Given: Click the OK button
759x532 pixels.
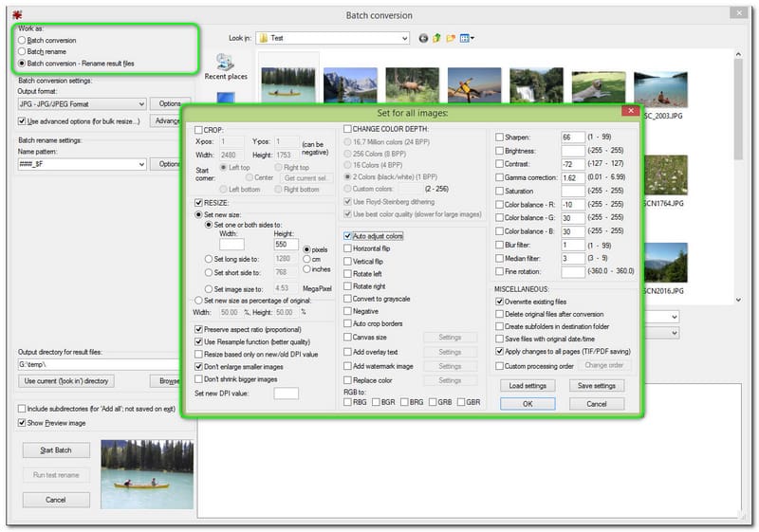Looking at the screenshot, I should [527, 403].
